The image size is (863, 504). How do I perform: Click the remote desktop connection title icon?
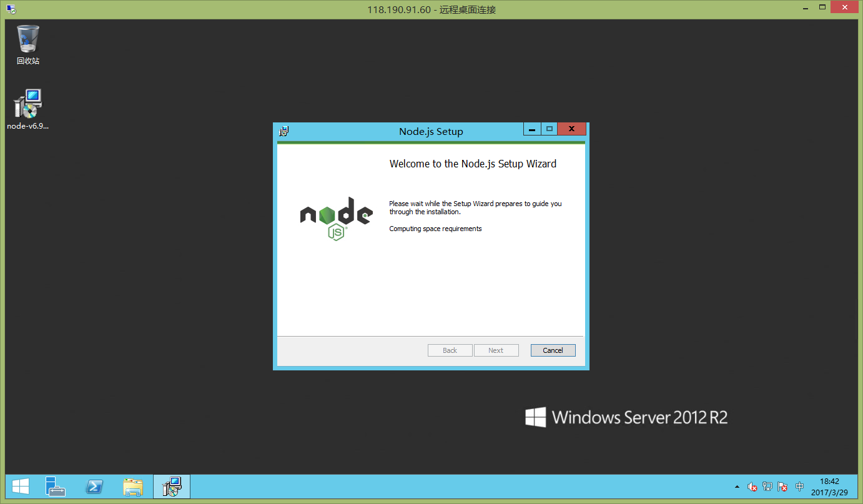click(11, 9)
